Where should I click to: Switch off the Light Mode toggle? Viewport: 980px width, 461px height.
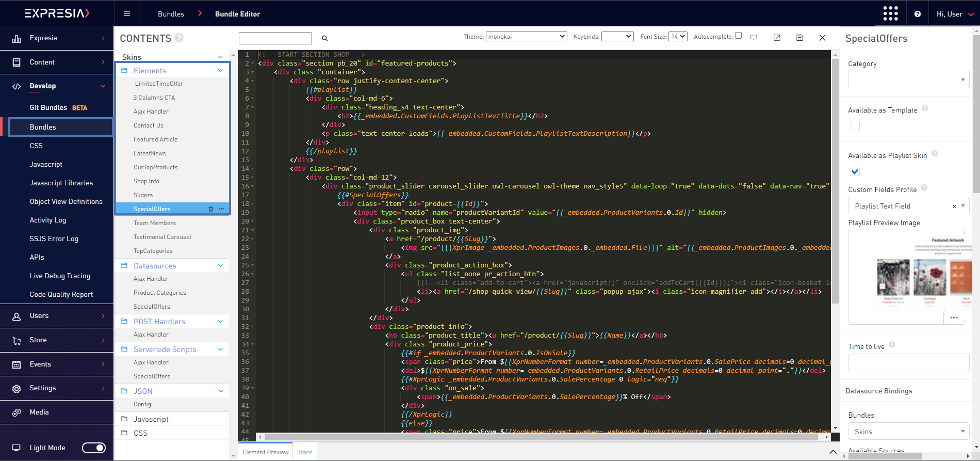pyautogui.click(x=94, y=448)
